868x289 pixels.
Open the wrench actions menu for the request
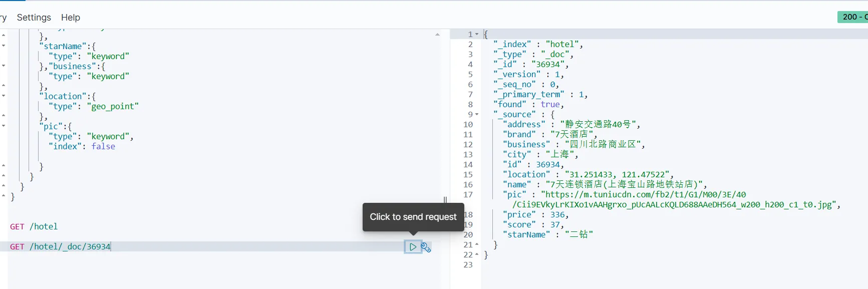(x=426, y=247)
